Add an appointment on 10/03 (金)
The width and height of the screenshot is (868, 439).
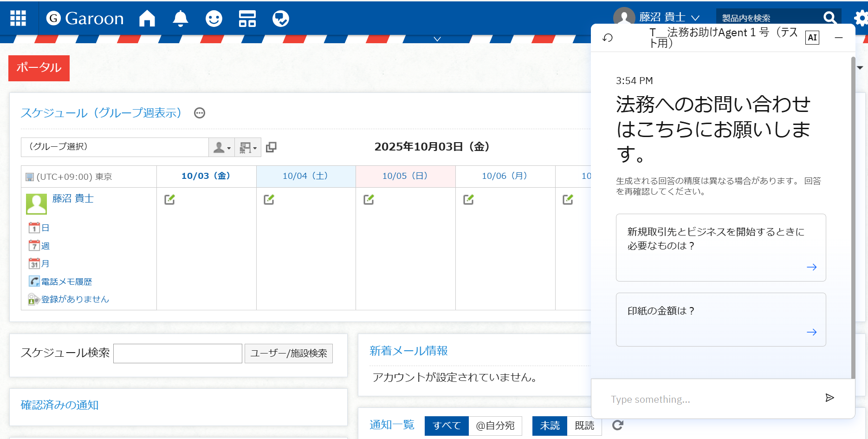pos(170,199)
